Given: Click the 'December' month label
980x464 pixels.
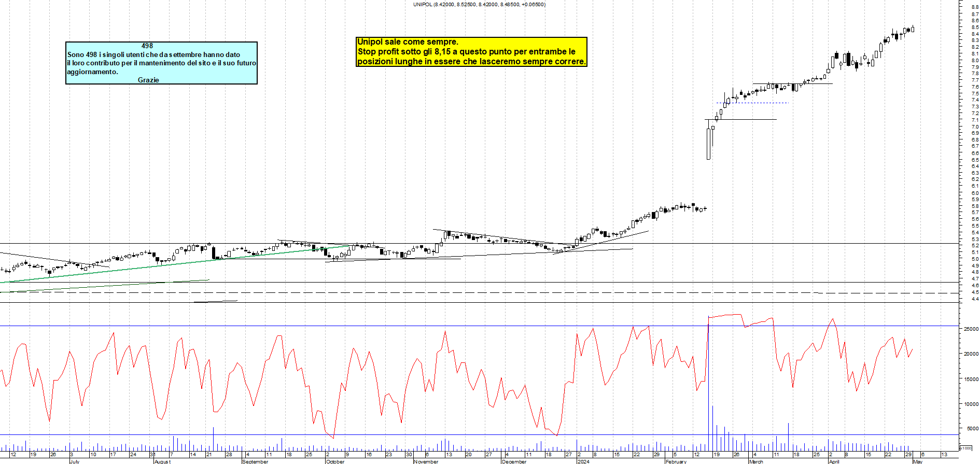Looking at the screenshot, I should point(514,461).
